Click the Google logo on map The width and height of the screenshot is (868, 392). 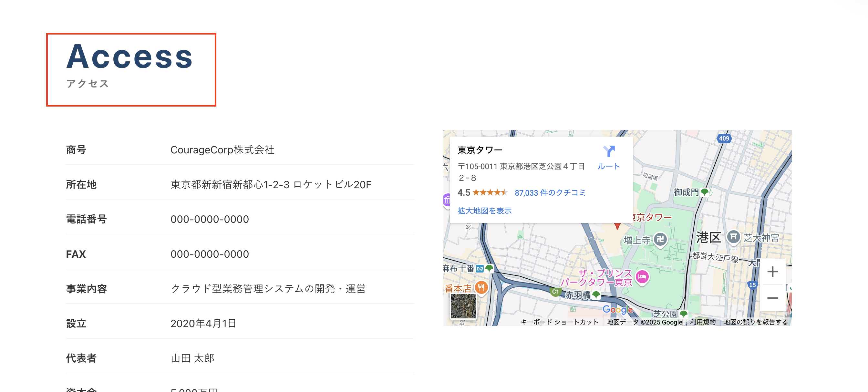[x=617, y=309]
